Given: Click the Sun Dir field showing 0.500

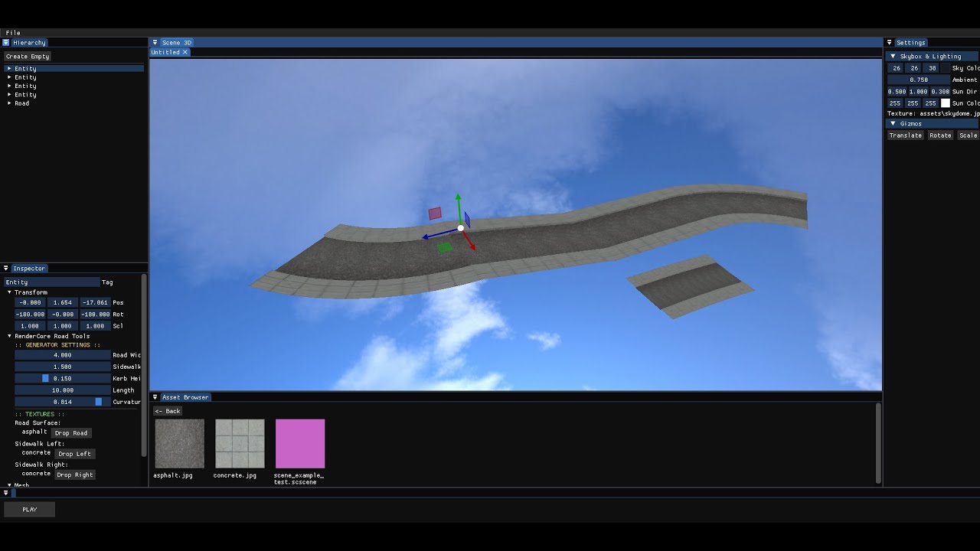Looking at the screenshot, I should tap(897, 92).
